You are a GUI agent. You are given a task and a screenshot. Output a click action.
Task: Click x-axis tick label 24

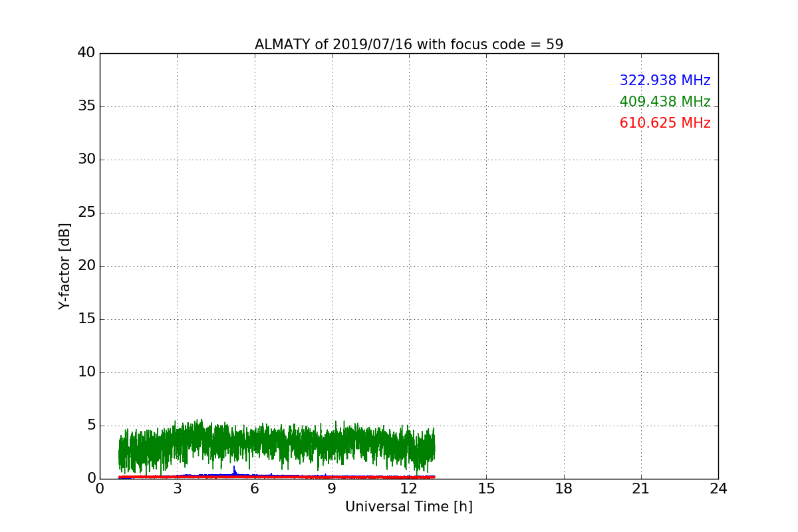pyautogui.click(x=718, y=489)
